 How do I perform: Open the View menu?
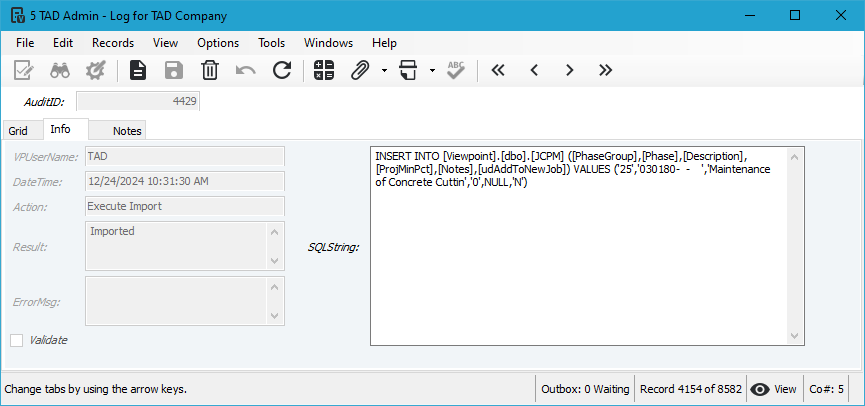[165, 43]
